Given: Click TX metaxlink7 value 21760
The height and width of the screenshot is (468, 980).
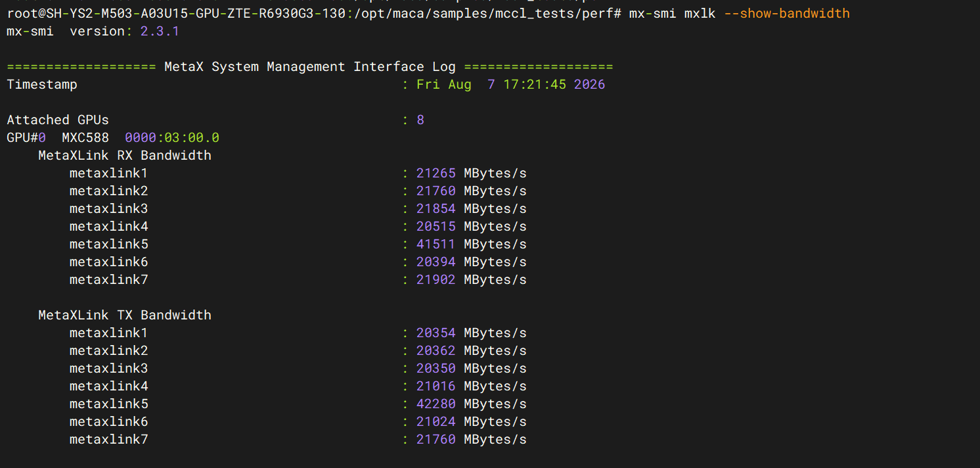Looking at the screenshot, I should pos(436,439).
